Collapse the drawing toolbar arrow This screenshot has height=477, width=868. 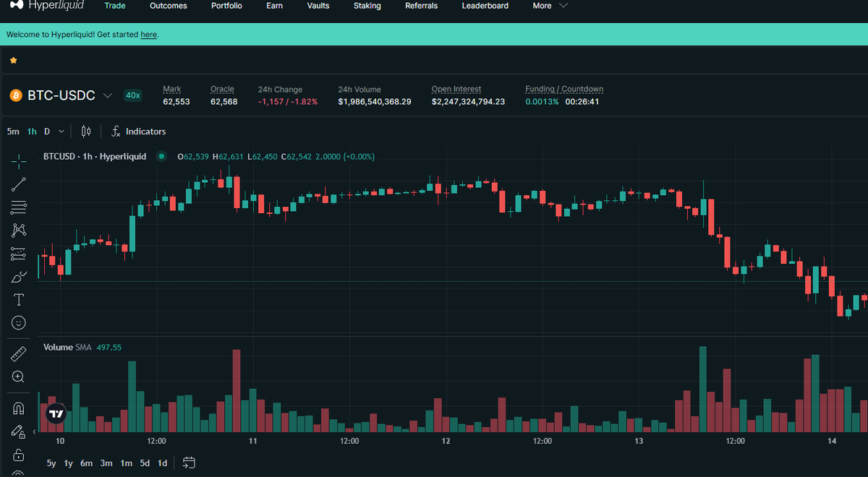coord(34,432)
